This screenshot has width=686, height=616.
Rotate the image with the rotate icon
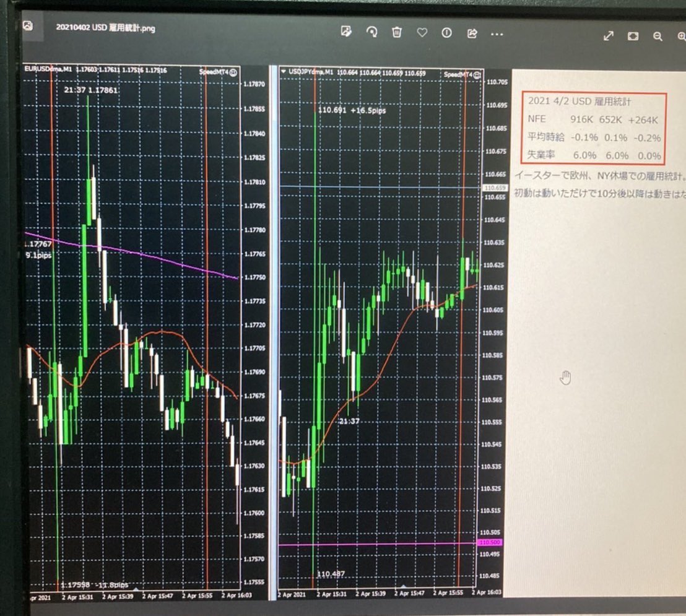(x=372, y=32)
